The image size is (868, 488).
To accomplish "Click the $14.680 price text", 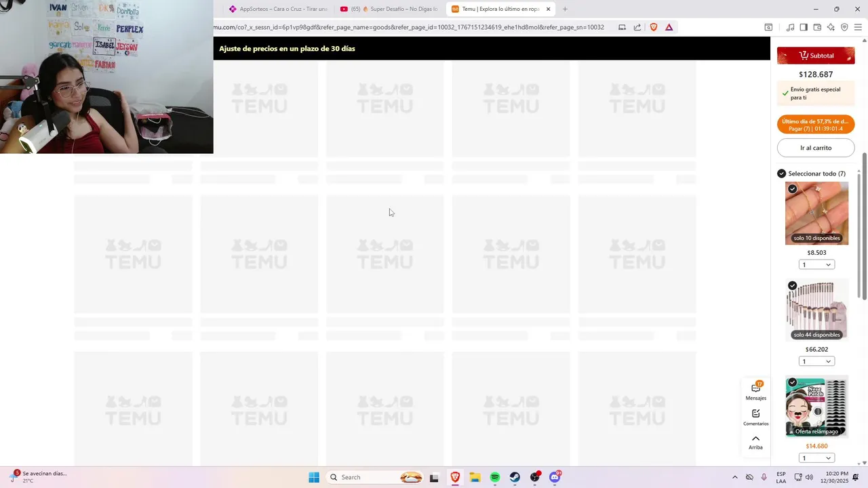I will (x=816, y=446).
